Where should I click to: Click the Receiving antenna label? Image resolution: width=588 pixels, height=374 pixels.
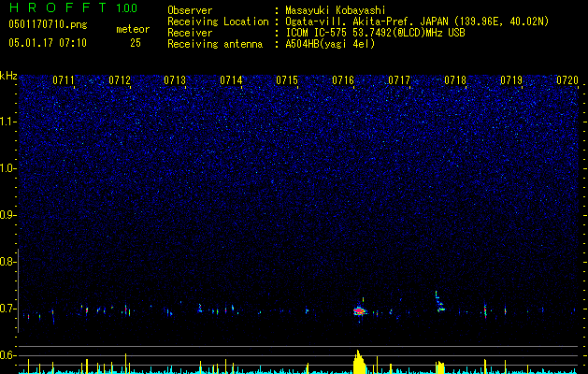[x=215, y=44]
